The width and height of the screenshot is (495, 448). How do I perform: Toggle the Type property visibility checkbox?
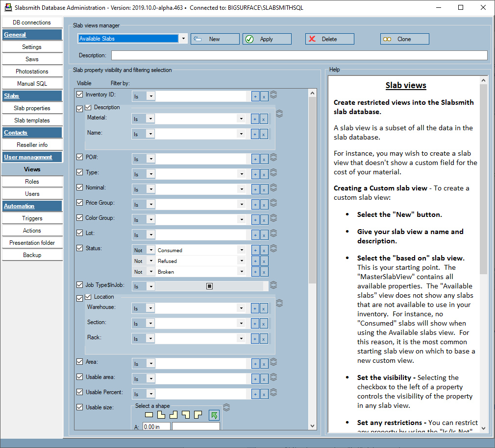[x=79, y=172]
